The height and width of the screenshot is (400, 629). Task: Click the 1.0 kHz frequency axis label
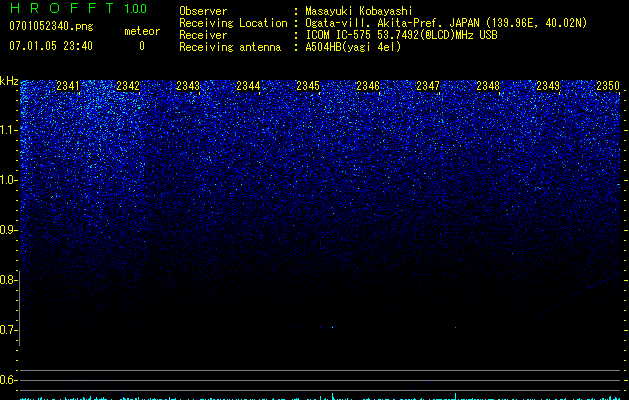tap(8, 180)
